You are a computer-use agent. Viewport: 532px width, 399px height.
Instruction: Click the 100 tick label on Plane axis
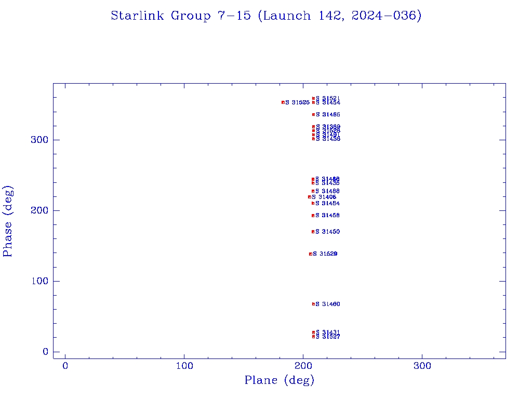[184, 366]
